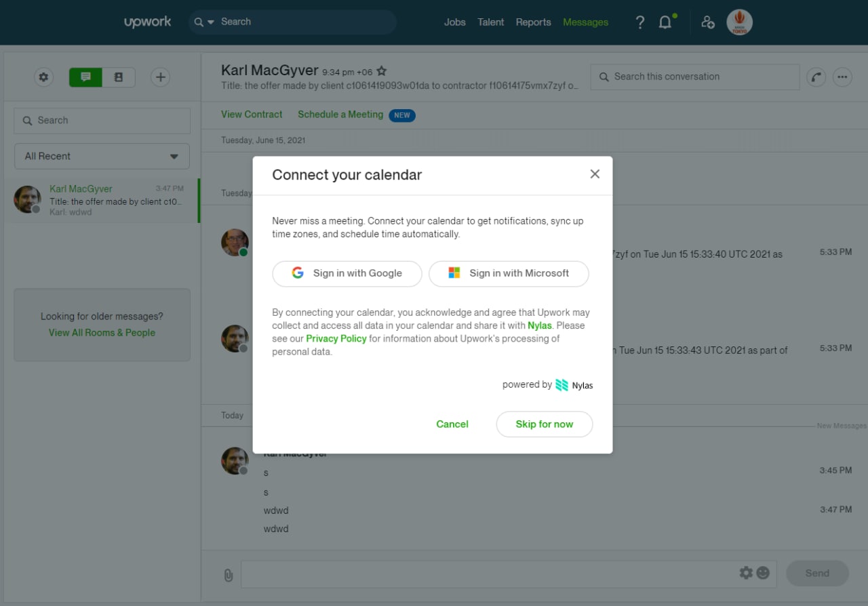Click Cancel in the calendar dialog
Image resolution: width=868 pixels, height=606 pixels.
click(x=452, y=424)
